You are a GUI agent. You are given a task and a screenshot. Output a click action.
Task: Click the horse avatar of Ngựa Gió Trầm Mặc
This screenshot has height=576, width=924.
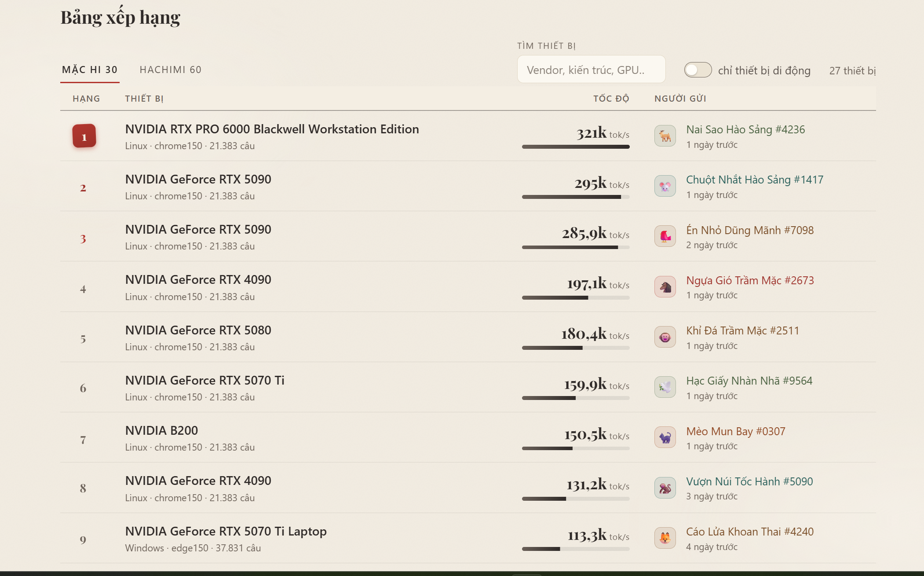665,287
